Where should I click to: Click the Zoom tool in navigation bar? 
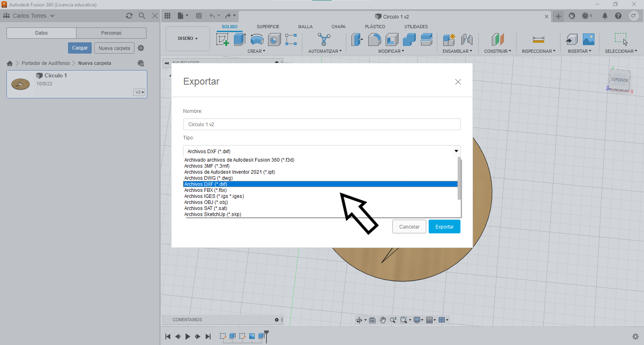click(x=393, y=320)
